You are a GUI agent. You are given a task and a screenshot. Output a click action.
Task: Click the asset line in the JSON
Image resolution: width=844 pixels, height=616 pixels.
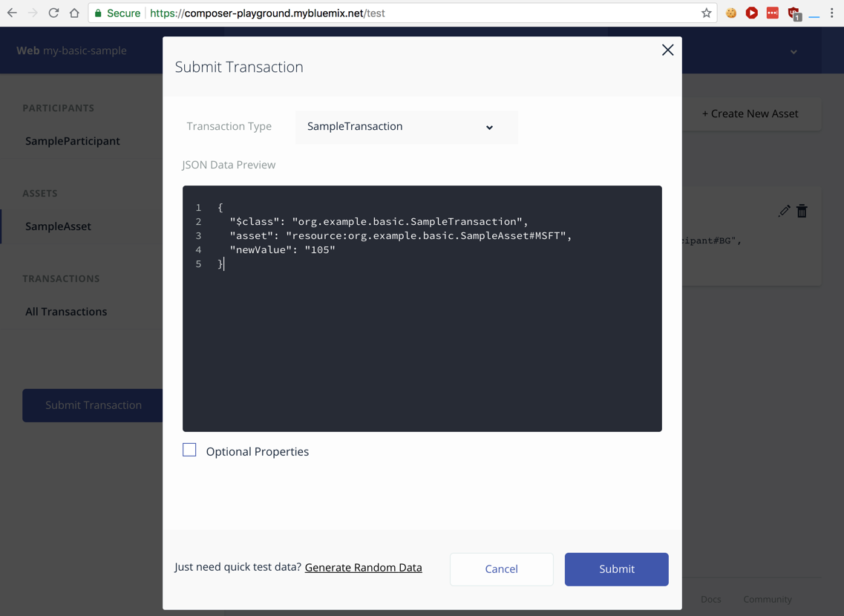(x=400, y=236)
